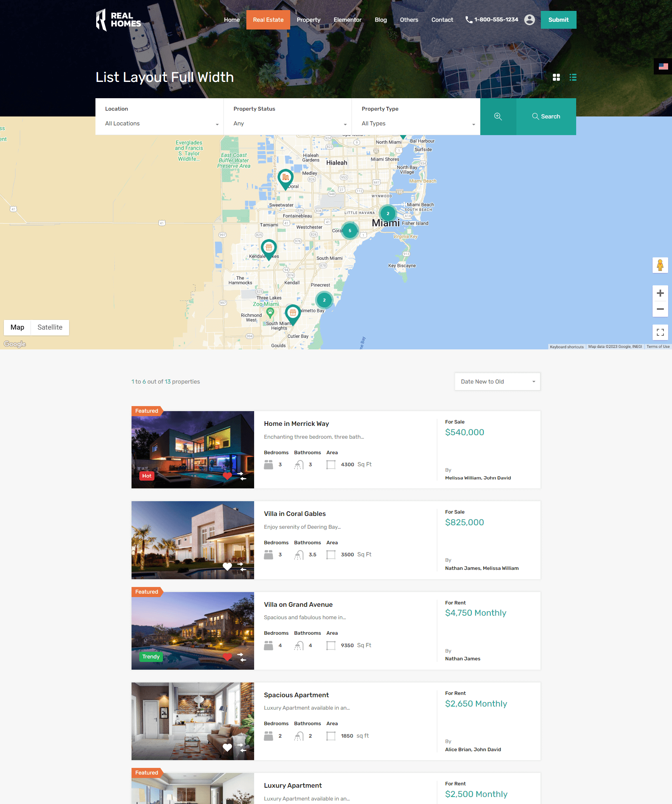Zoom in on the map
672x804 pixels.
pos(660,293)
